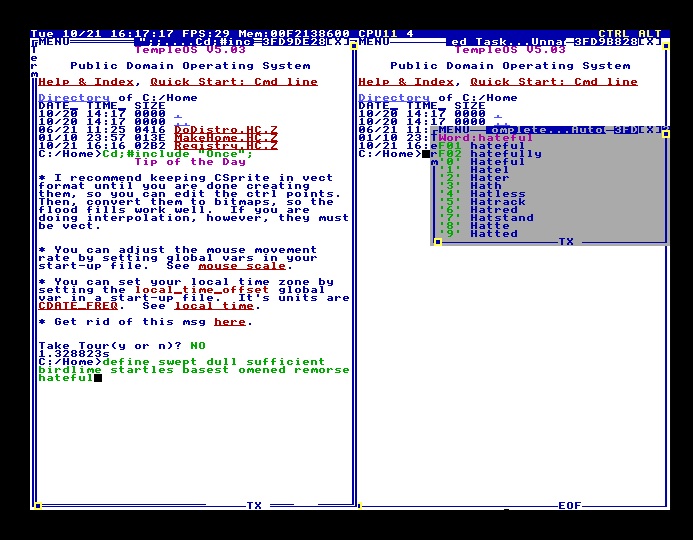Screen dimensions: 693x540
Task: Open MENU in the AutoComplete window
Action: tap(454, 130)
